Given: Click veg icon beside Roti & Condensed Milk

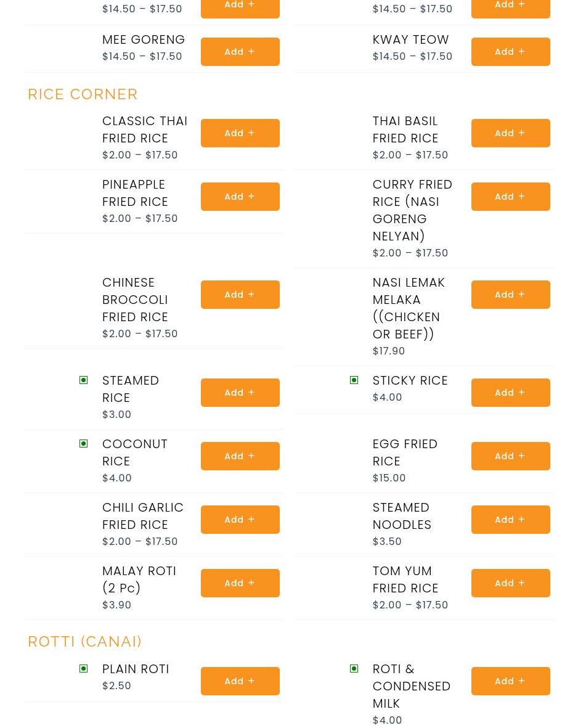Looking at the screenshot, I should pos(354,669).
